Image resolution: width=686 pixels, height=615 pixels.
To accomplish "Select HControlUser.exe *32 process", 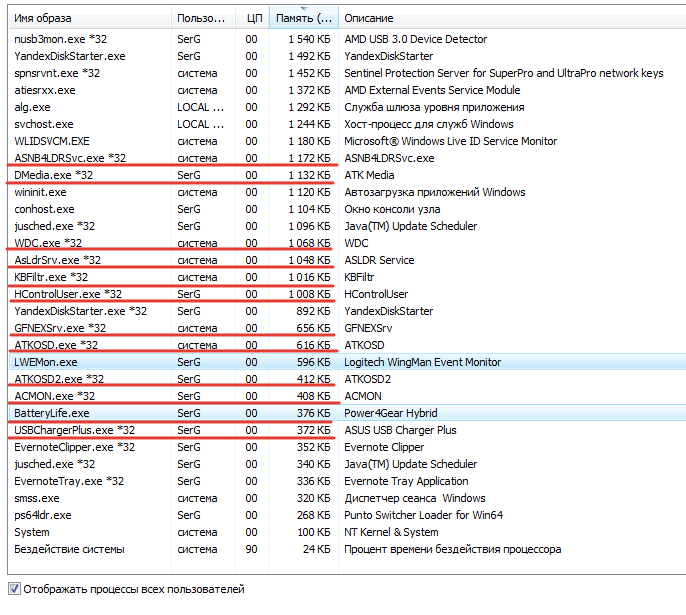I will (68, 294).
